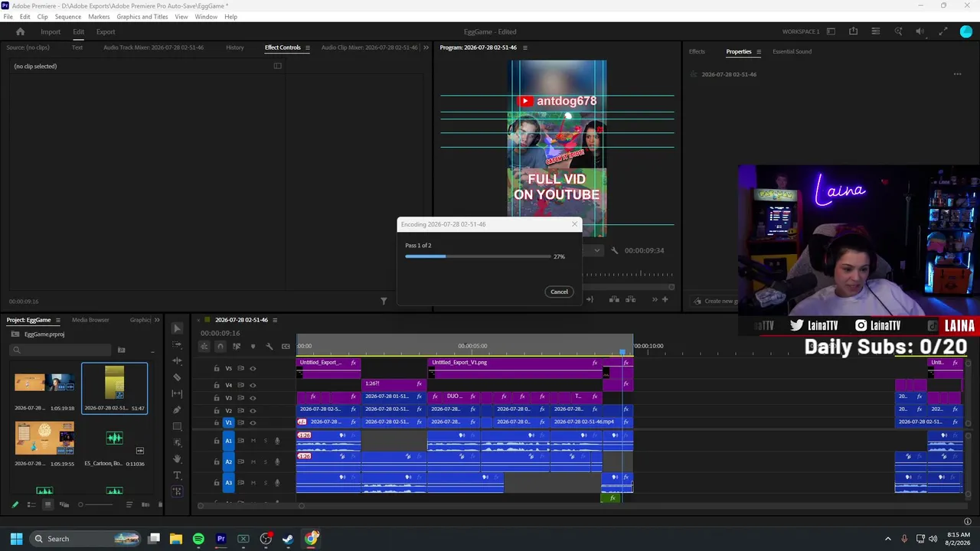This screenshot has height=551, width=980.
Task: Open Graphics and Titles menu
Action: [142, 17]
